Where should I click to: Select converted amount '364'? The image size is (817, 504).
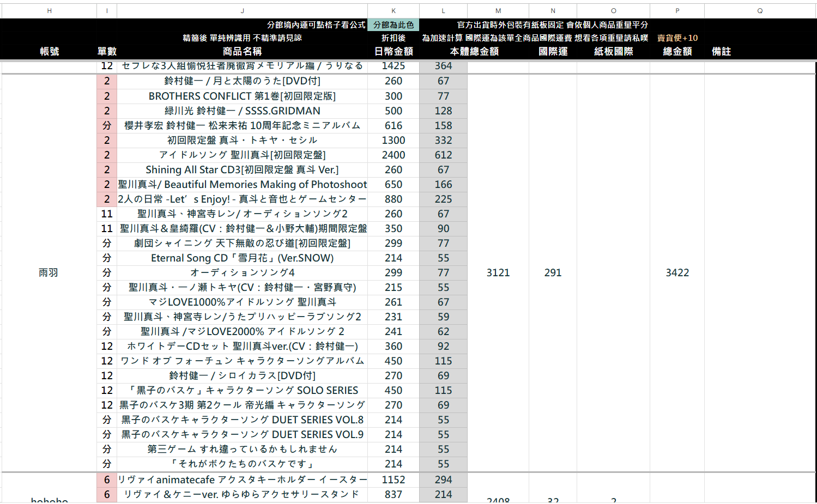click(443, 66)
